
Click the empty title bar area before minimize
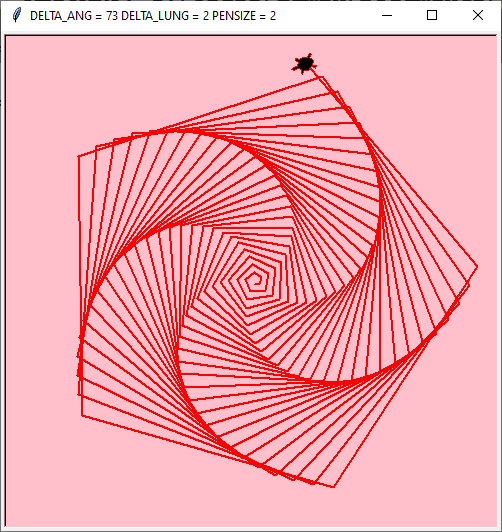(326, 15)
